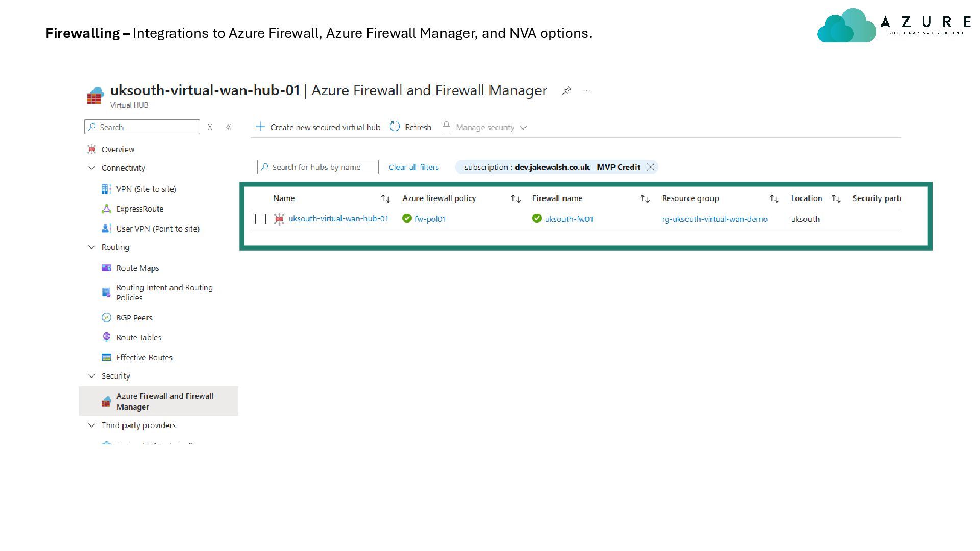Click the Search for hubs by name field
Image resolution: width=980 pixels, height=551 pixels.
coord(317,167)
